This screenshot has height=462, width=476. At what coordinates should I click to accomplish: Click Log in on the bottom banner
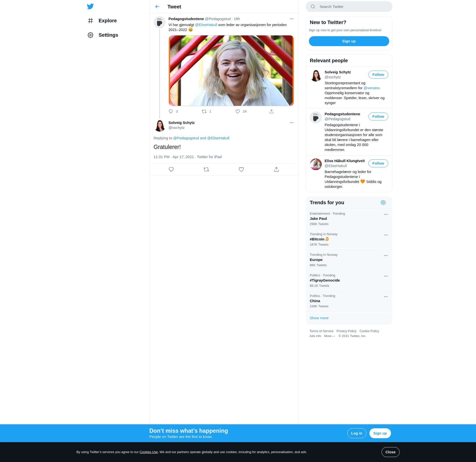click(x=357, y=433)
